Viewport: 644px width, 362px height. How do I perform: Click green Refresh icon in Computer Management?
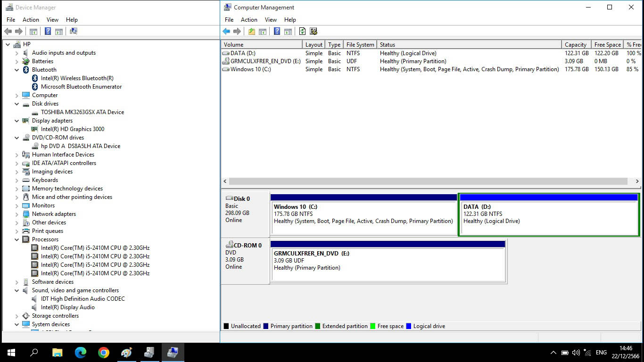click(x=302, y=32)
